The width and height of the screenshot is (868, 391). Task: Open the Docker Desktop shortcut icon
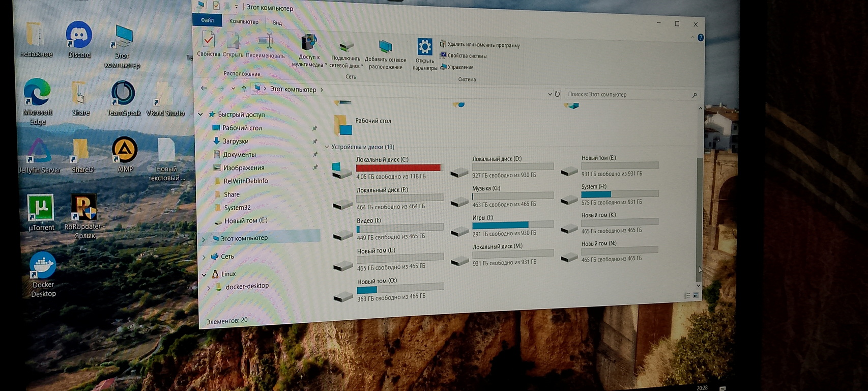(43, 266)
